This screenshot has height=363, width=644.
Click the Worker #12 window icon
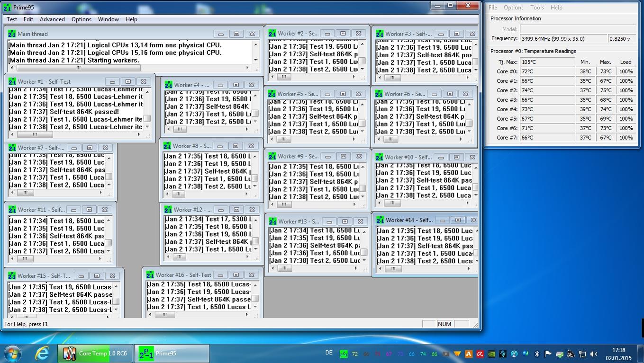(x=168, y=209)
